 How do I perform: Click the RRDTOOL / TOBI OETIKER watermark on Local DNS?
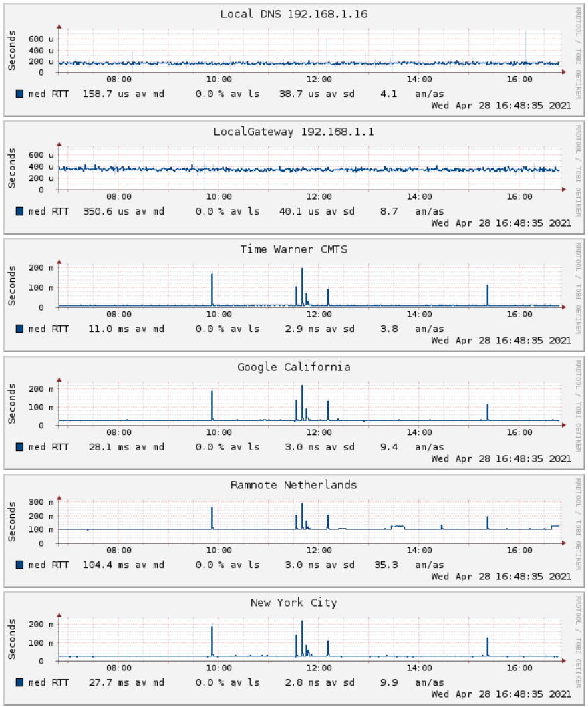(x=578, y=52)
